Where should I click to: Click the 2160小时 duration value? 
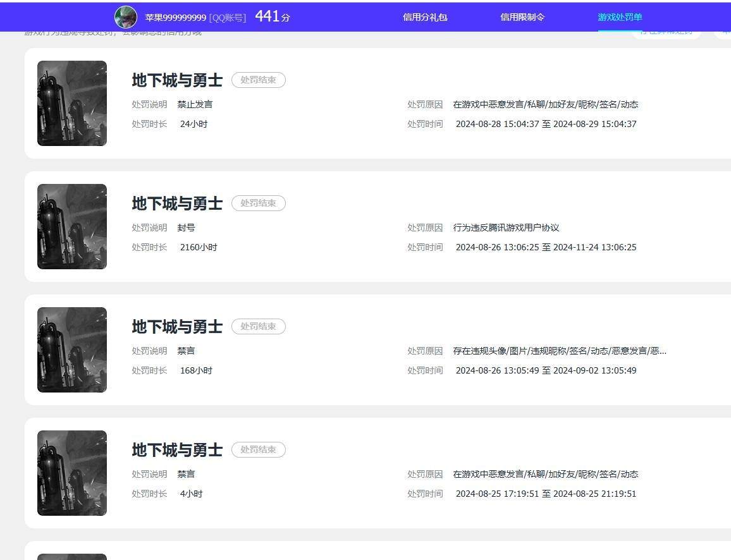coord(199,247)
